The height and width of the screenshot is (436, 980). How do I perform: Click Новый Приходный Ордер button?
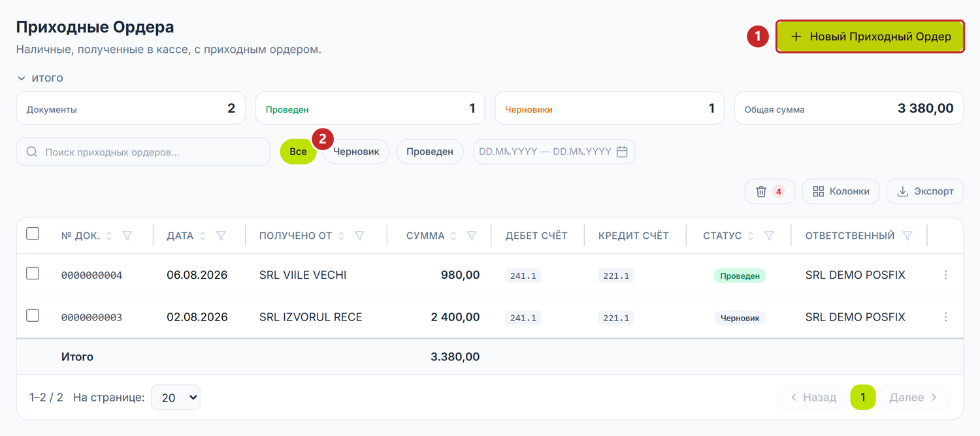[x=870, y=37]
